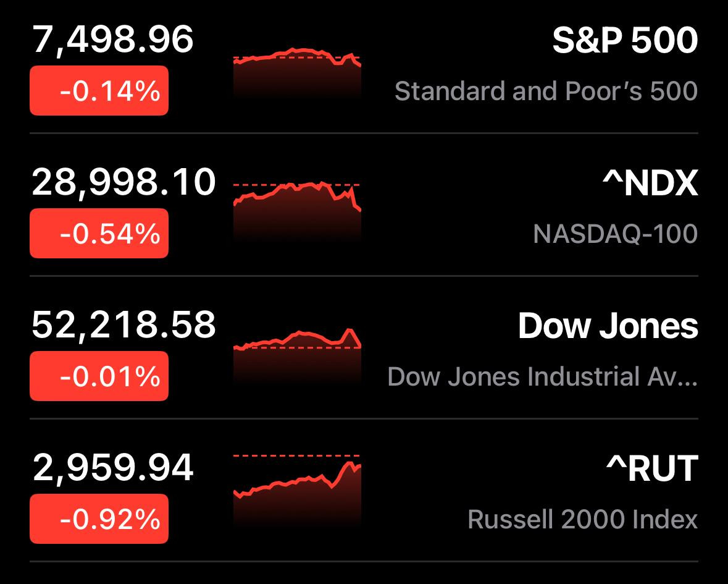Tap the 28,998.10 index price
This screenshot has width=728, height=584.
pos(124,182)
